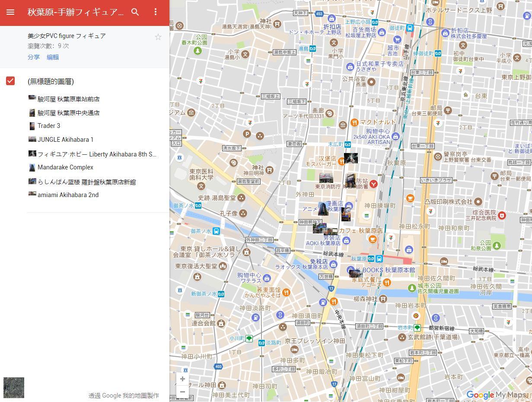Click the 玄武館跡 historic site icon
Viewport: 532px width, 402px height.
[x=402, y=337]
